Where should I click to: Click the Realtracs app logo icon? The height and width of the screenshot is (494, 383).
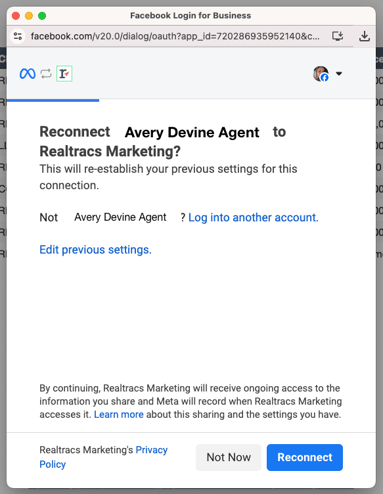(64, 74)
